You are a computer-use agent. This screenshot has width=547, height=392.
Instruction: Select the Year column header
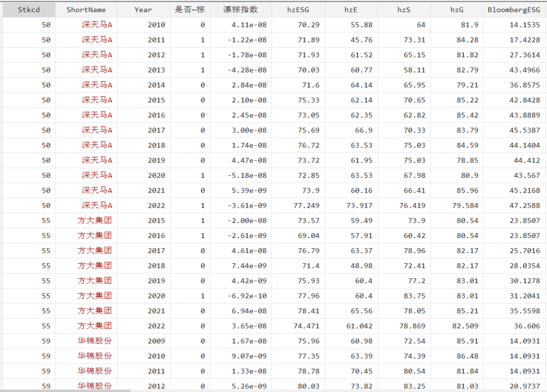pyautogui.click(x=143, y=10)
